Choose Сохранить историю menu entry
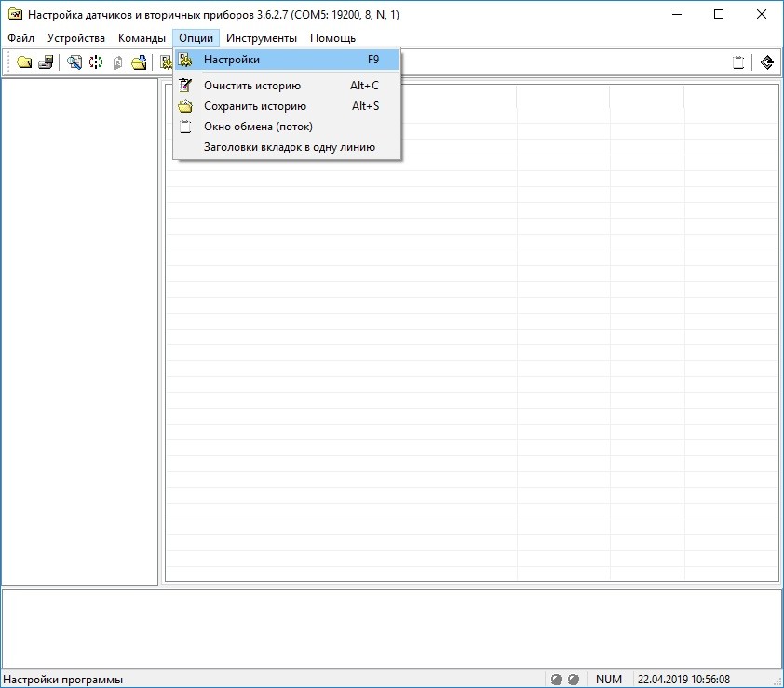 click(x=287, y=106)
